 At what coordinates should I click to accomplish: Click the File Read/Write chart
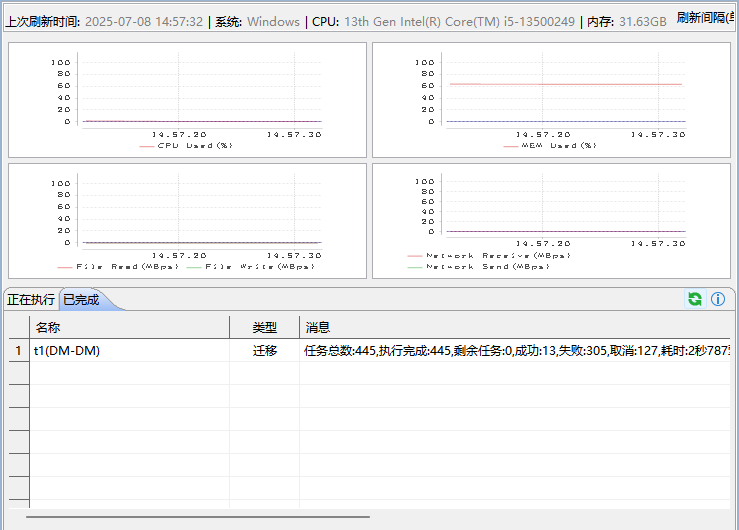click(185, 220)
